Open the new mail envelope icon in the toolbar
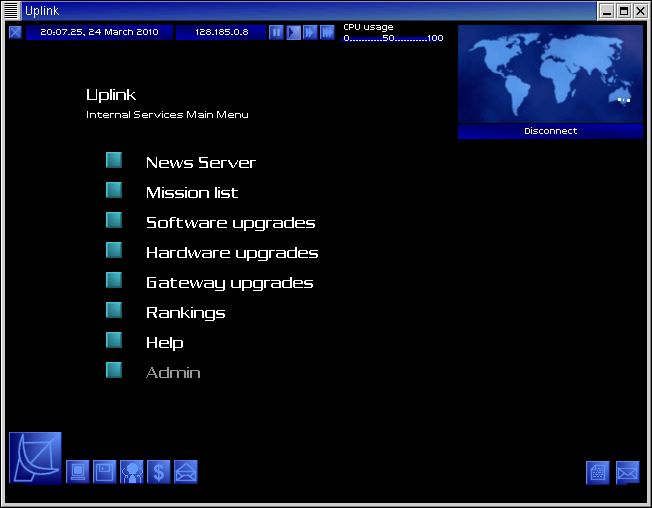Image resolution: width=652 pixels, height=508 pixels. click(186, 472)
